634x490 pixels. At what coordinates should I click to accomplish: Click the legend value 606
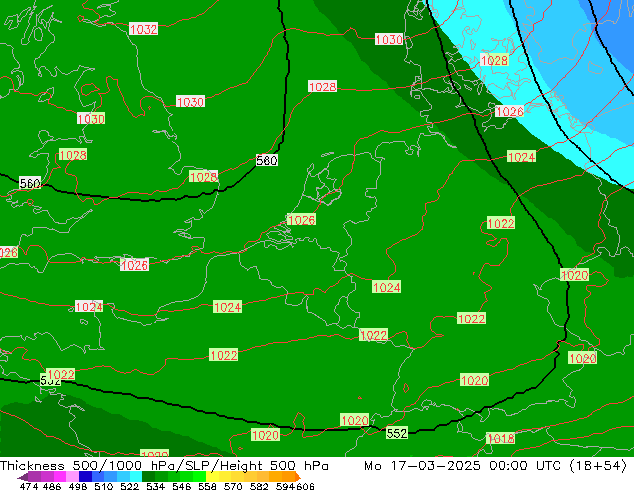(305, 486)
